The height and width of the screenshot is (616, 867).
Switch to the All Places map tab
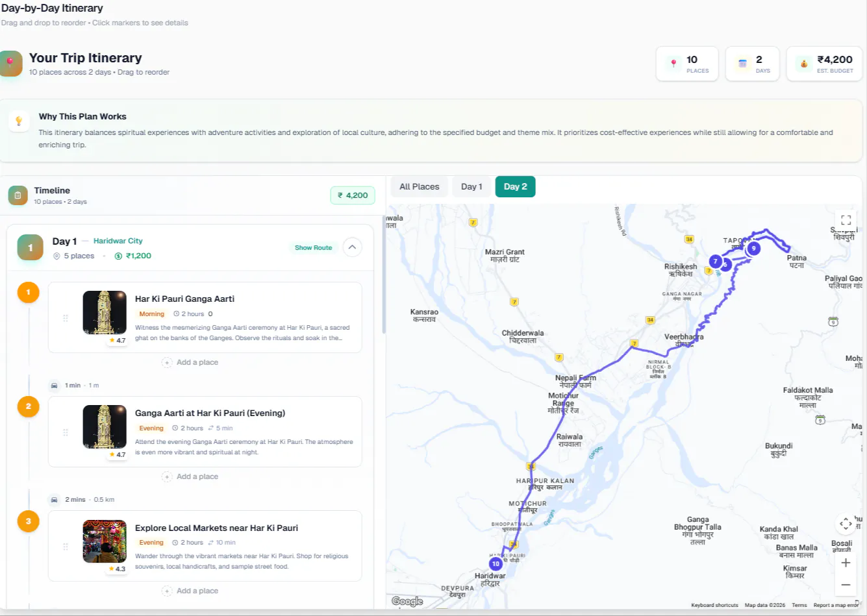click(419, 186)
